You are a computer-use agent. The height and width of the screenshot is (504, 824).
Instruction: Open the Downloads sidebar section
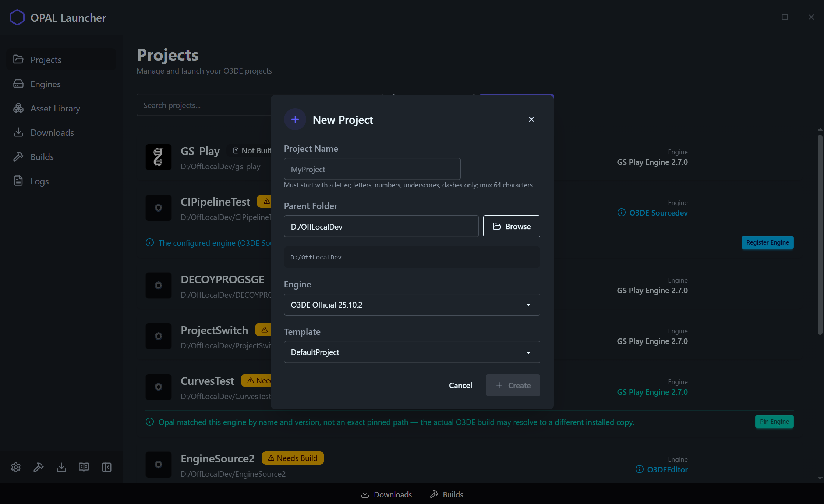[61, 132]
